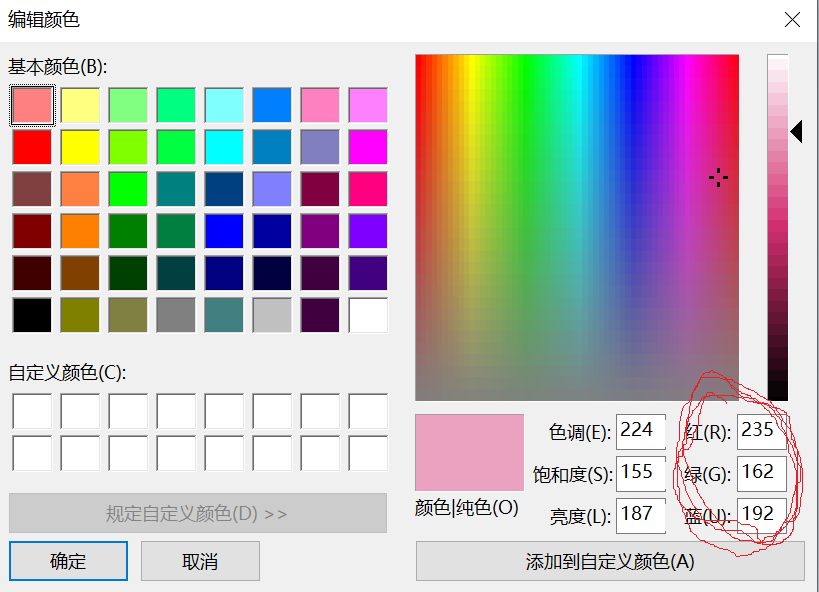Select the light red basic color swatch
This screenshot has width=819, height=592.
coord(32,105)
